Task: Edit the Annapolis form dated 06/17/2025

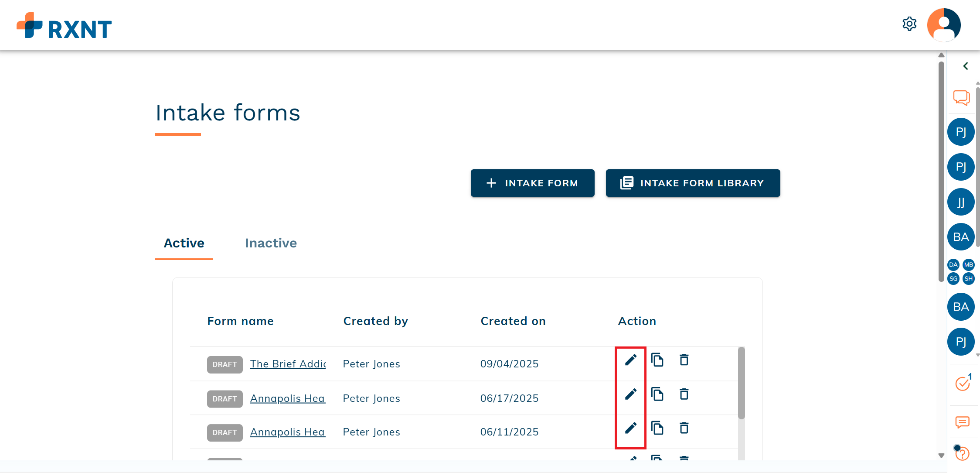Action: pyautogui.click(x=630, y=394)
